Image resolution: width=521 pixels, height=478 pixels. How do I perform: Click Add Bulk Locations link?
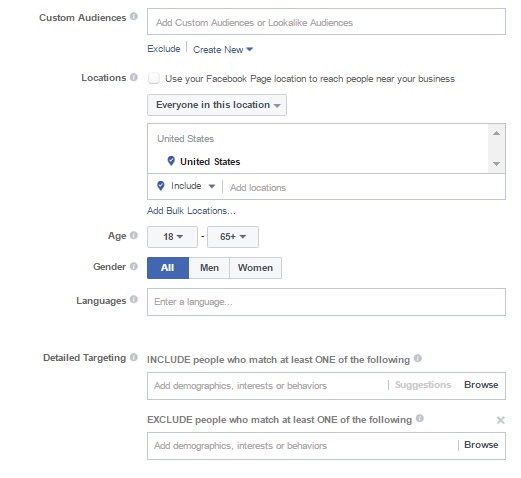click(191, 211)
